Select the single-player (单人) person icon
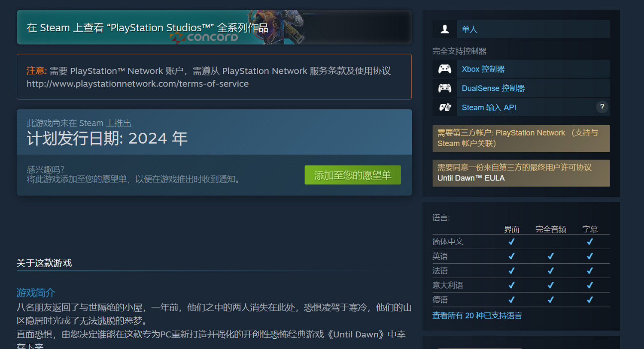Image resolution: width=644 pixels, height=349 pixels. (444, 29)
